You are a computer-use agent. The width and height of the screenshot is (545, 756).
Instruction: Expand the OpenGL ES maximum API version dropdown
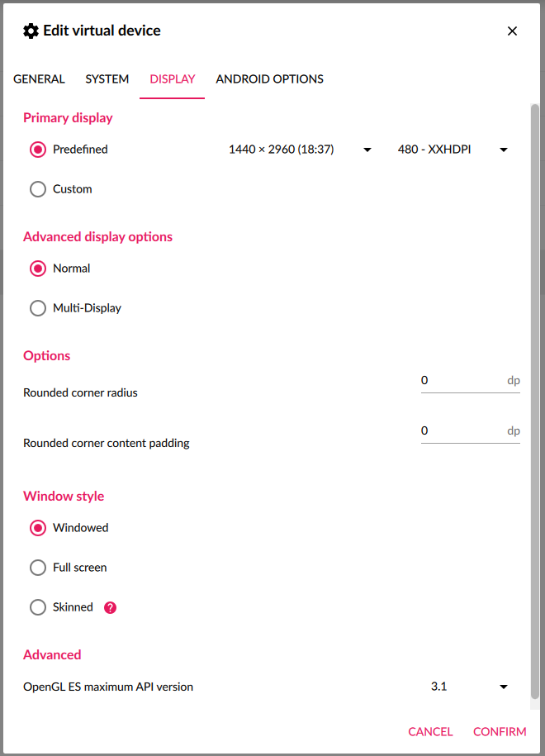pyautogui.click(x=503, y=687)
